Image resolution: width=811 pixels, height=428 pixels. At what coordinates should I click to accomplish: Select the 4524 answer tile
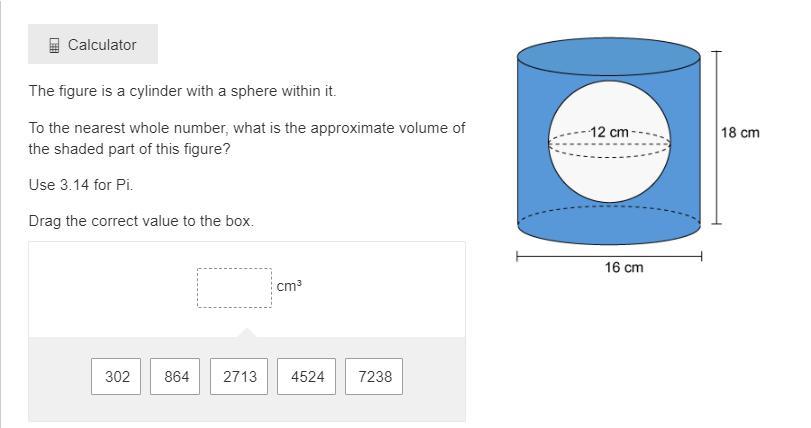(307, 377)
